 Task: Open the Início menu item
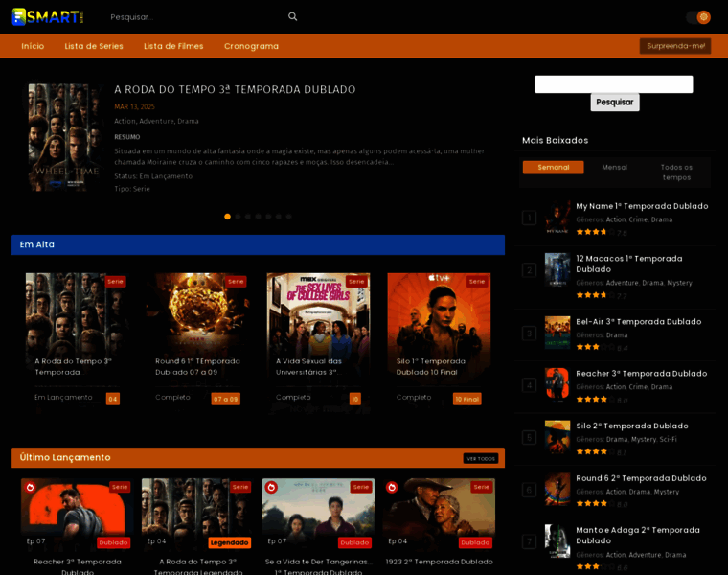(33, 46)
